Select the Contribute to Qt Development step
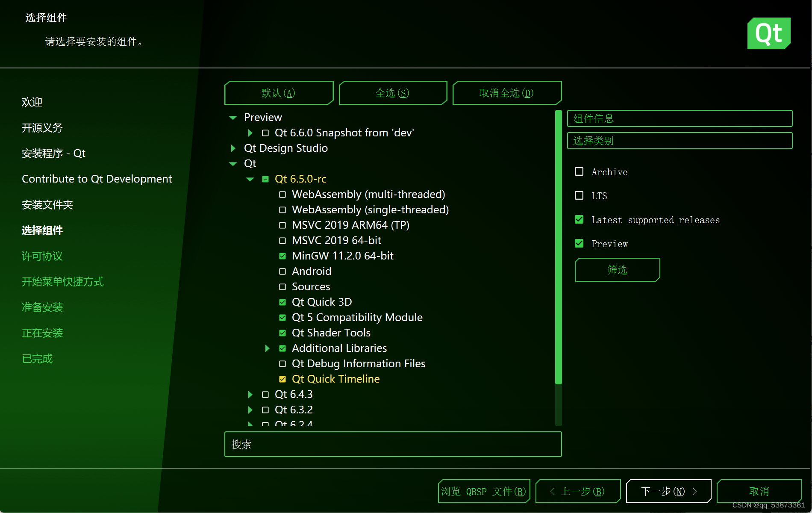This screenshot has height=513, width=812. coord(97,179)
